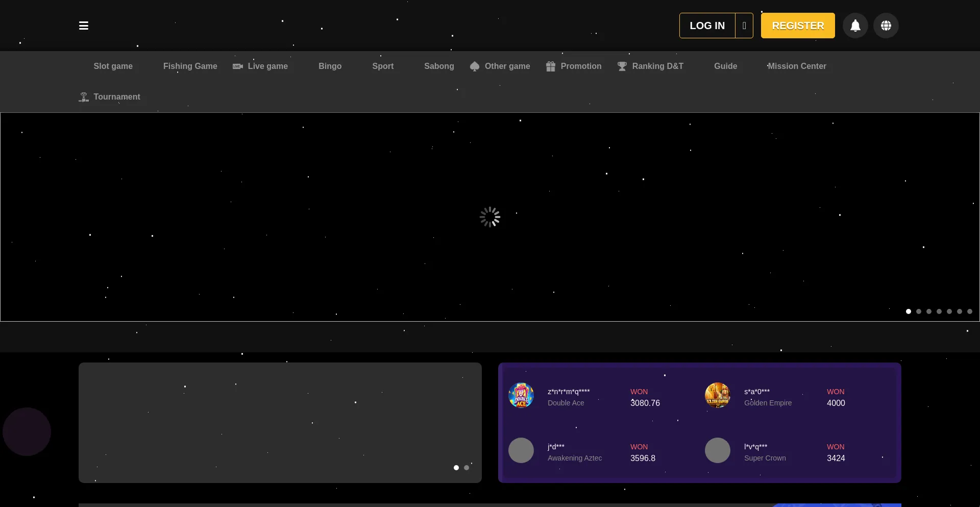
Task: Click the Promotion gift icon
Action: pyautogui.click(x=551, y=66)
